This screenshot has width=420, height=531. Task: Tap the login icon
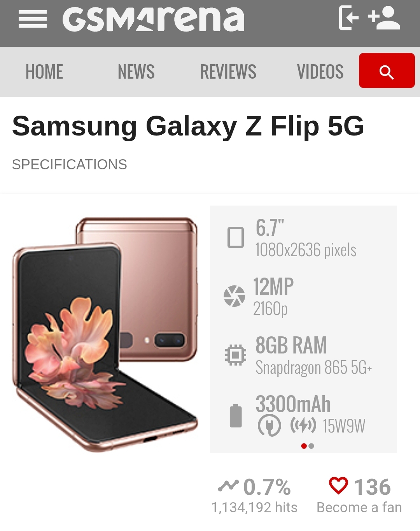(348, 18)
